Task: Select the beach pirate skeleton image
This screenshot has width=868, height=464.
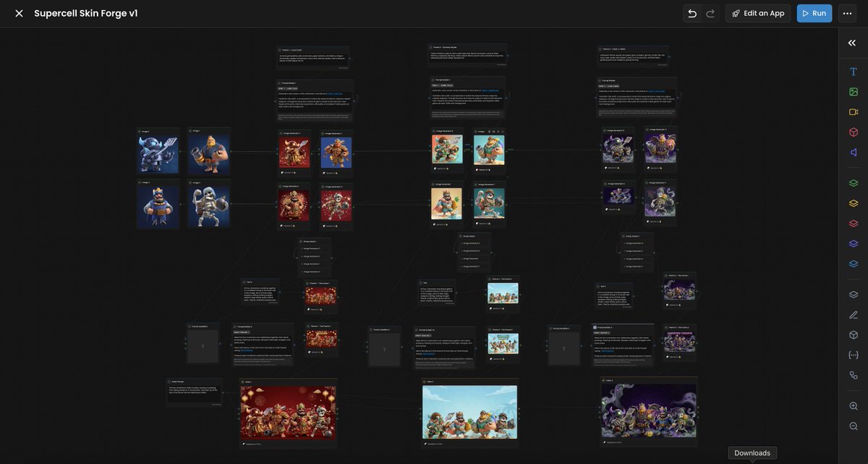Action: click(489, 203)
